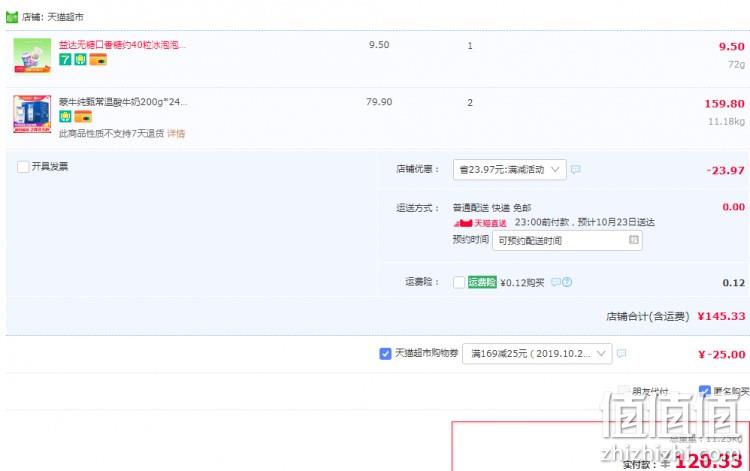This screenshot has height=471, width=750.
Task: Open the 蒙牛纯甄 yogurt product thumbnail
Action: [32, 114]
